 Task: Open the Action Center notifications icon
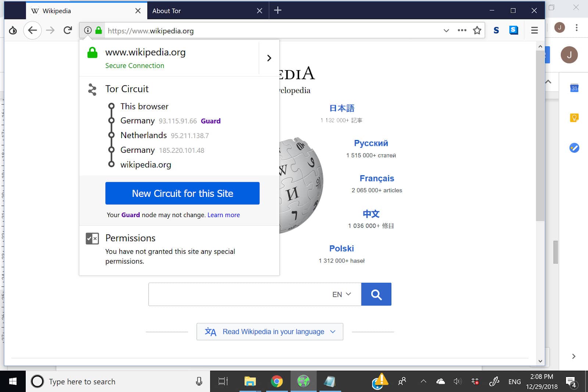pyautogui.click(x=571, y=382)
